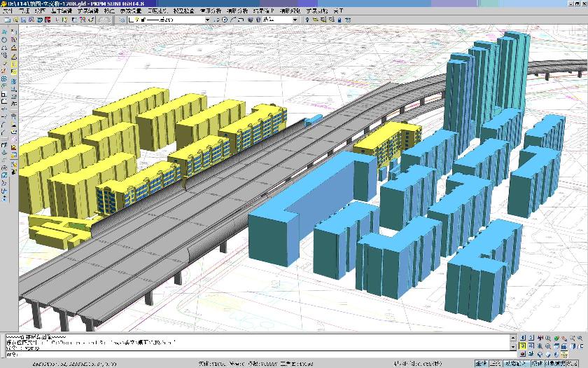Click the layer color box in layer dropdown
588x368 pixels.
pos(132,20)
